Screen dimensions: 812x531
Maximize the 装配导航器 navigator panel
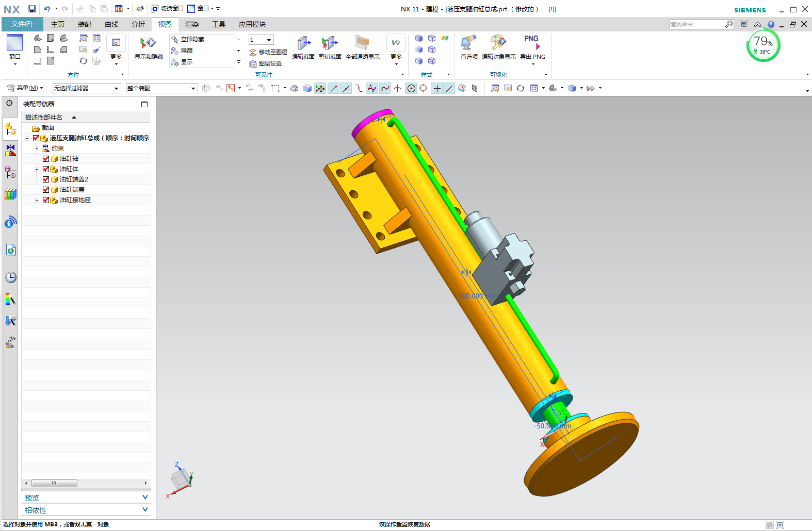point(144,104)
